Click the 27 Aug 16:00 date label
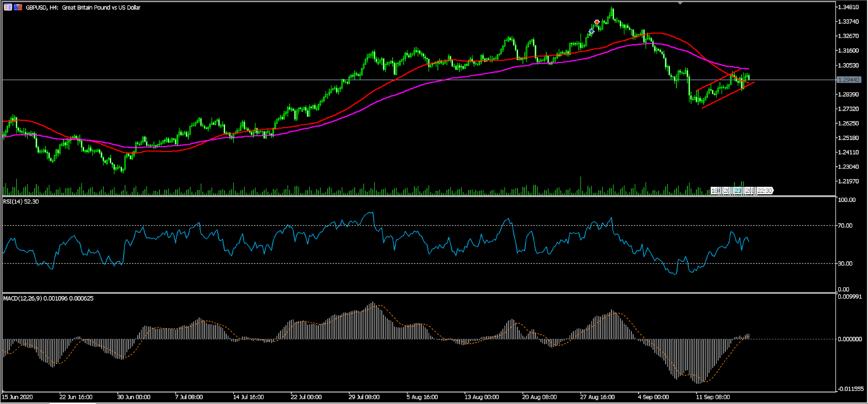This screenshot has height=404, width=868. [x=597, y=397]
